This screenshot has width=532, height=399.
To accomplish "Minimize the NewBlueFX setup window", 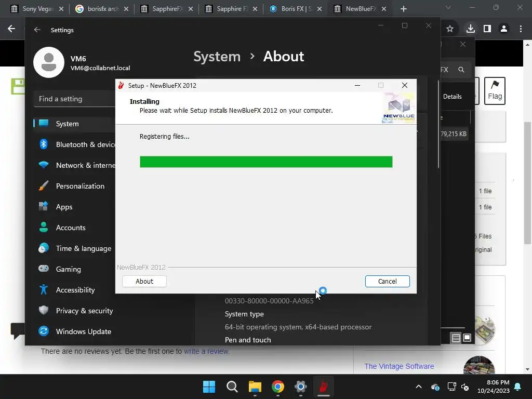I will 357,86.
